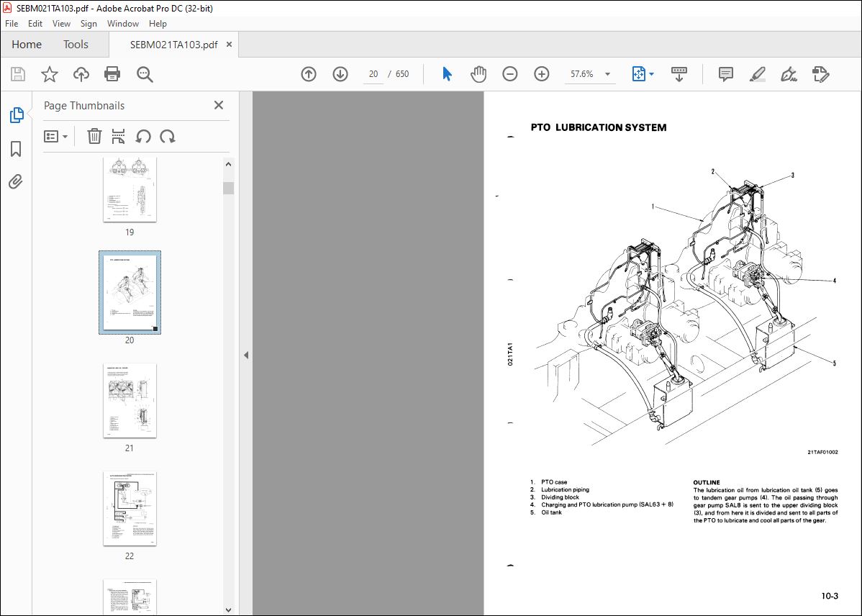This screenshot has width=862, height=616.
Task: Click the Fit page view icon
Action: [638, 74]
